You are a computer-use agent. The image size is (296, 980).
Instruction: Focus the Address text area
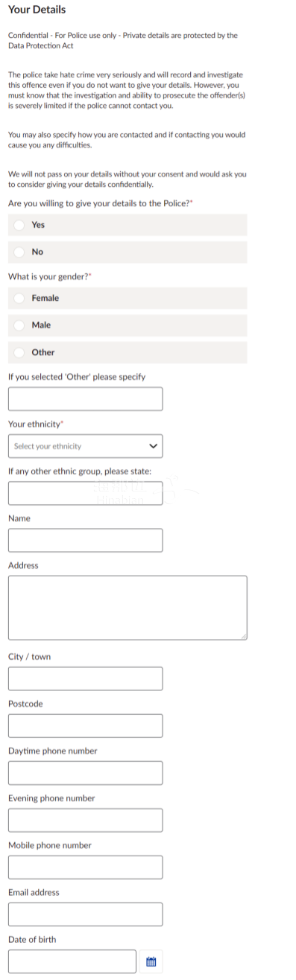pyautogui.click(x=127, y=608)
